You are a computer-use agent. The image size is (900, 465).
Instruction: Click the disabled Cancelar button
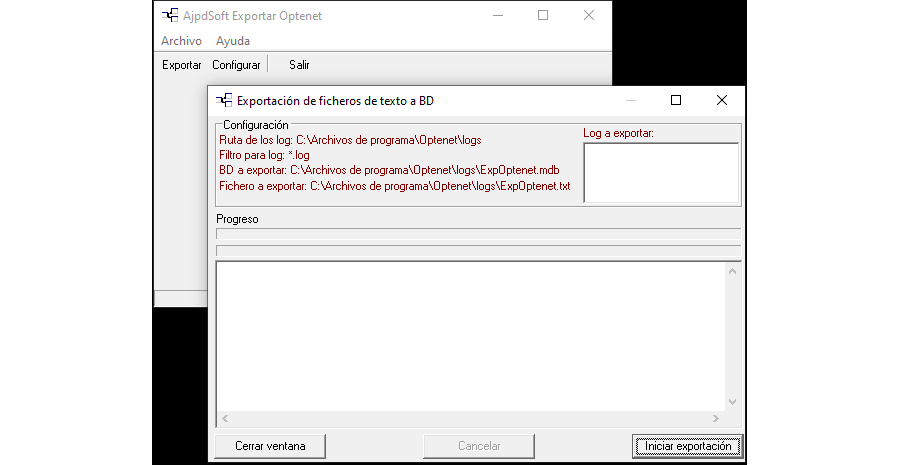coord(479,446)
